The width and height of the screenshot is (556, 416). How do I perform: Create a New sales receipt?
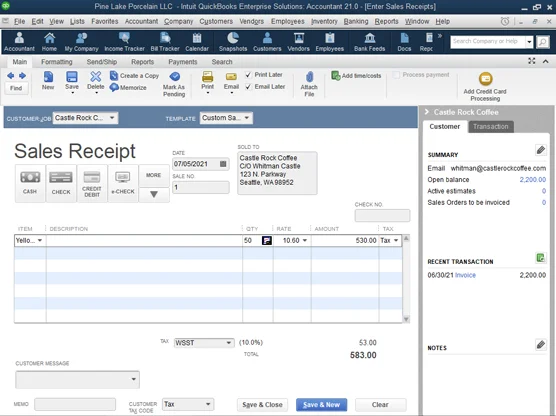coord(48,81)
